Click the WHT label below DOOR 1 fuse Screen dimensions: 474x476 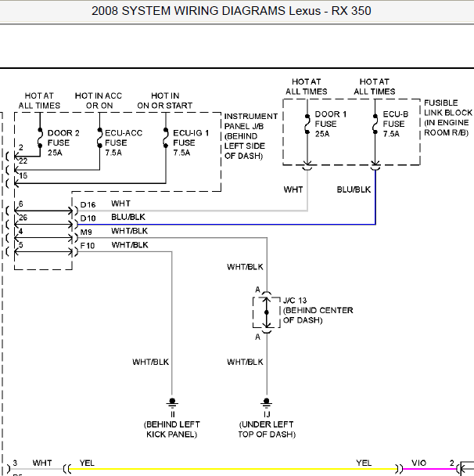[293, 189]
